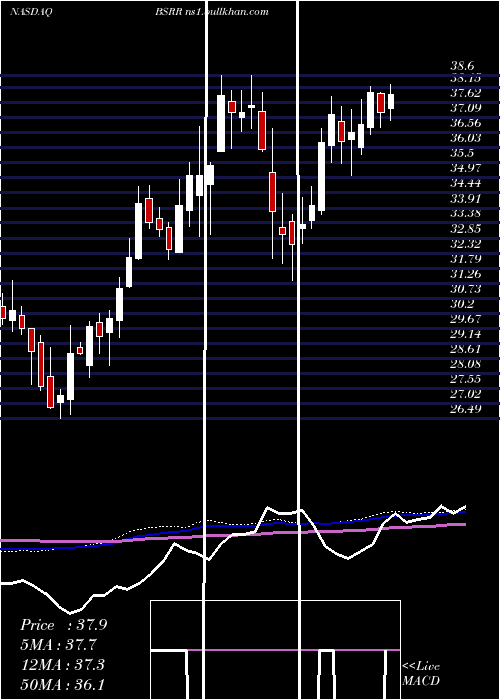Click the NASDAQ exchange label
This screenshot has width=500, height=700.
31,12
